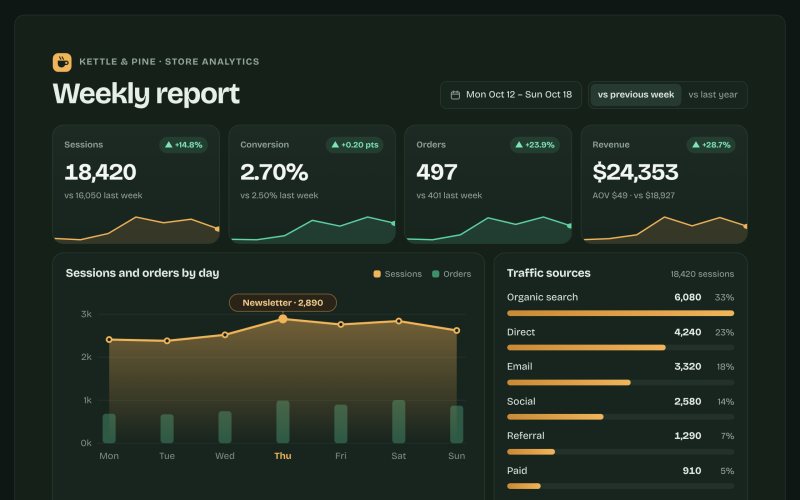Click the Saturday orders bar

[399, 421]
